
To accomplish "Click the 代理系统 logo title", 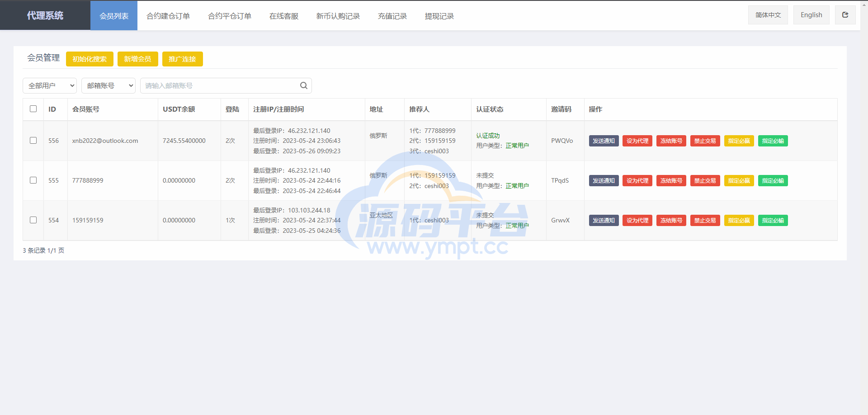I will 45,15.
